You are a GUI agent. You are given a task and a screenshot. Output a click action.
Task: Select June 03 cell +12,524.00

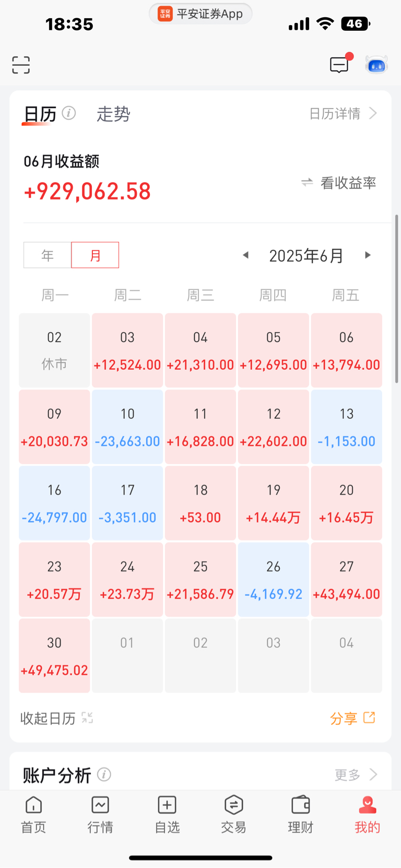click(127, 350)
